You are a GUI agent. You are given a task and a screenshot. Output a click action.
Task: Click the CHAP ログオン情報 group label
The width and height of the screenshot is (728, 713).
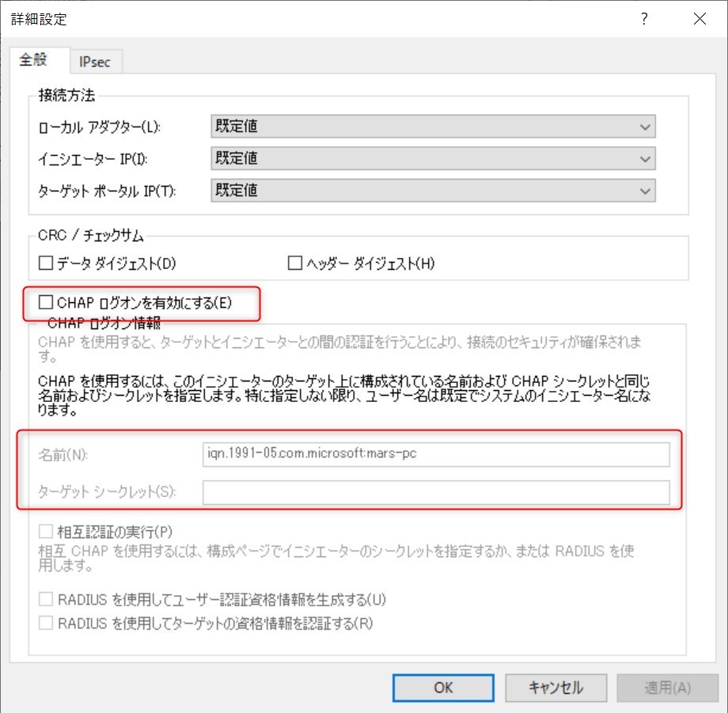[x=104, y=322]
